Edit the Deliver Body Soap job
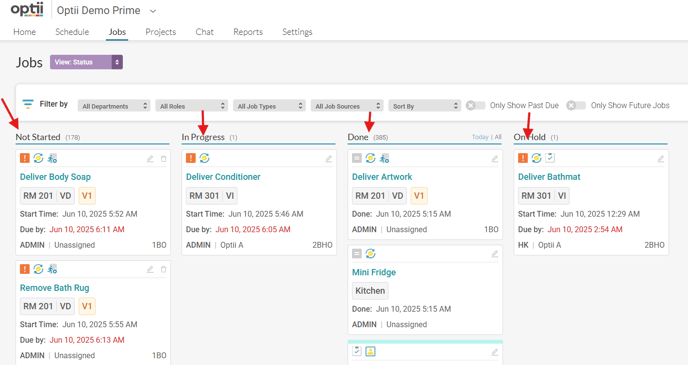 pos(150,159)
